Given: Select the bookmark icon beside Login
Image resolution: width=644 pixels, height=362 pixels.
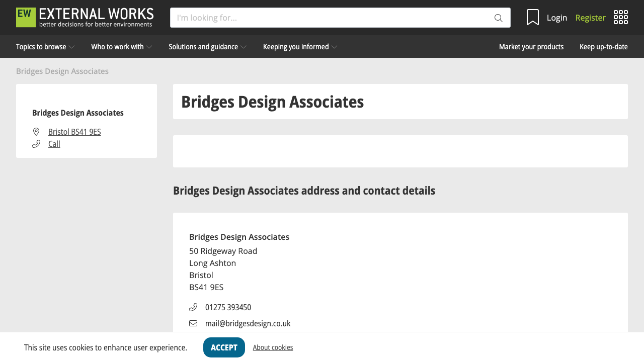Looking at the screenshot, I should click(532, 17).
